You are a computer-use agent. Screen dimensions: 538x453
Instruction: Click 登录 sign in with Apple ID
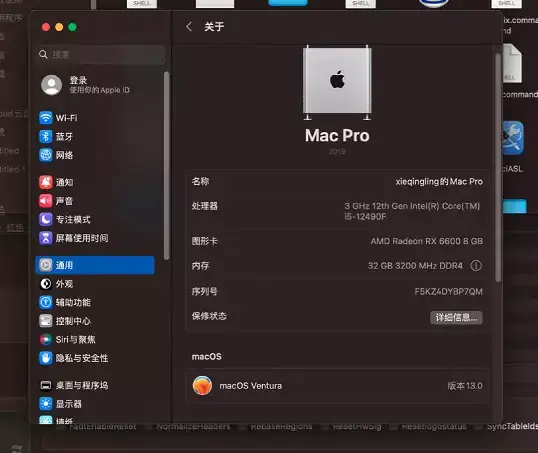pyautogui.click(x=78, y=80)
